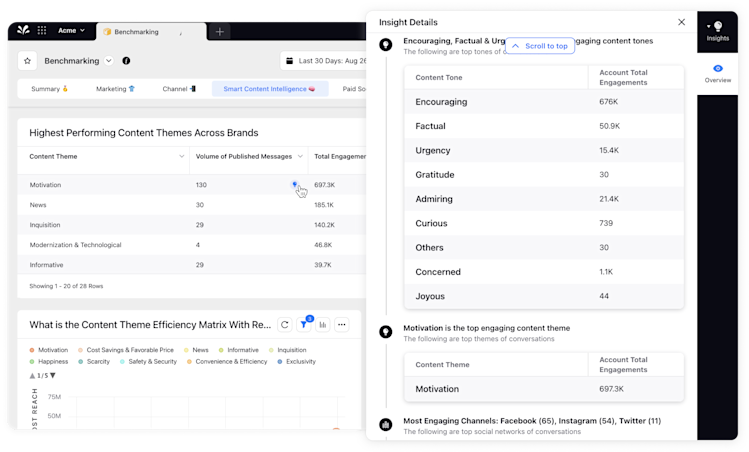This screenshot has width=749, height=452.
Task: Click the 697.3K engagement value in table
Action: tap(324, 185)
